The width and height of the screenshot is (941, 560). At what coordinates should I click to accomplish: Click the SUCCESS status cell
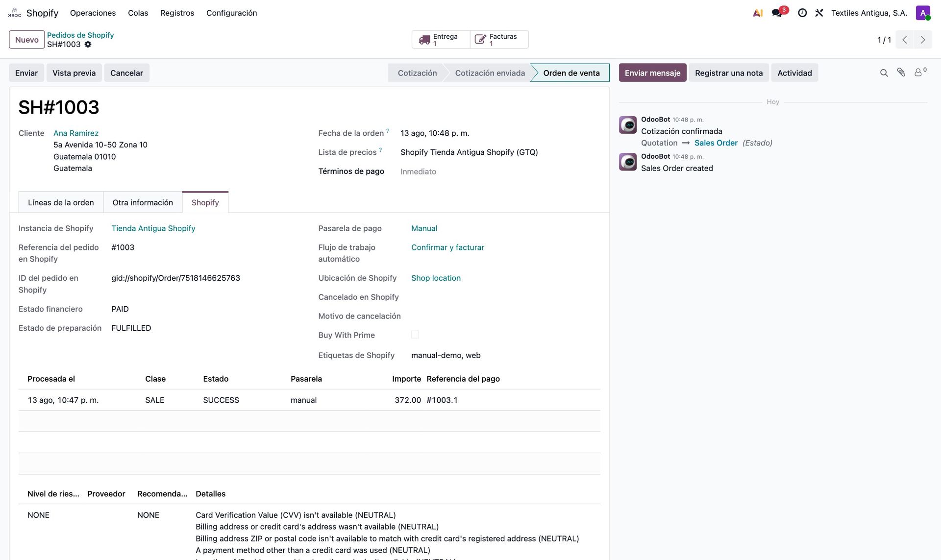(221, 400)
